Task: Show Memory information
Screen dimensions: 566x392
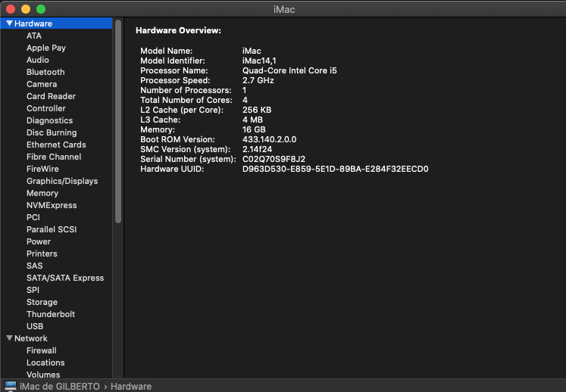Action: [x=42, y=193]
